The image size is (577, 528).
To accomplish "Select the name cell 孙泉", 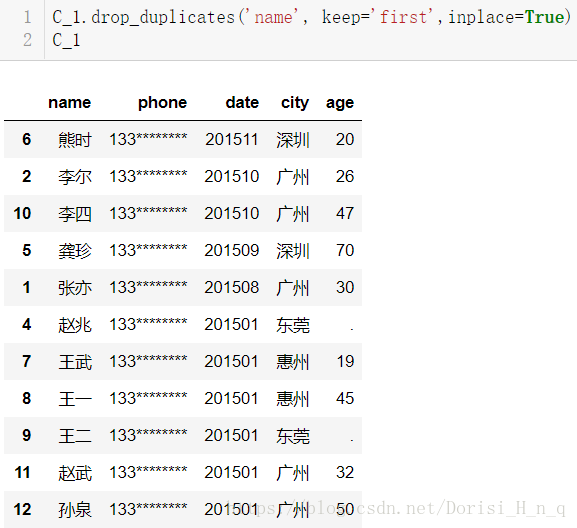I will pyautogui.click(x=75, y=510).
